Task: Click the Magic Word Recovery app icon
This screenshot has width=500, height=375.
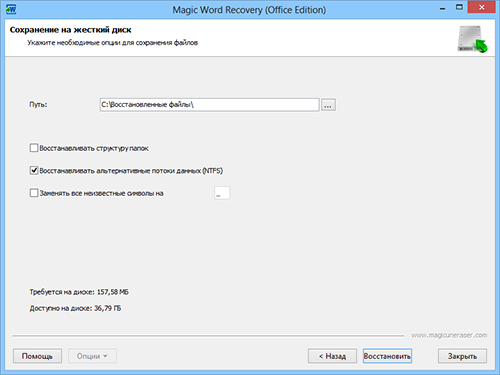Action: tap(11, 9)
